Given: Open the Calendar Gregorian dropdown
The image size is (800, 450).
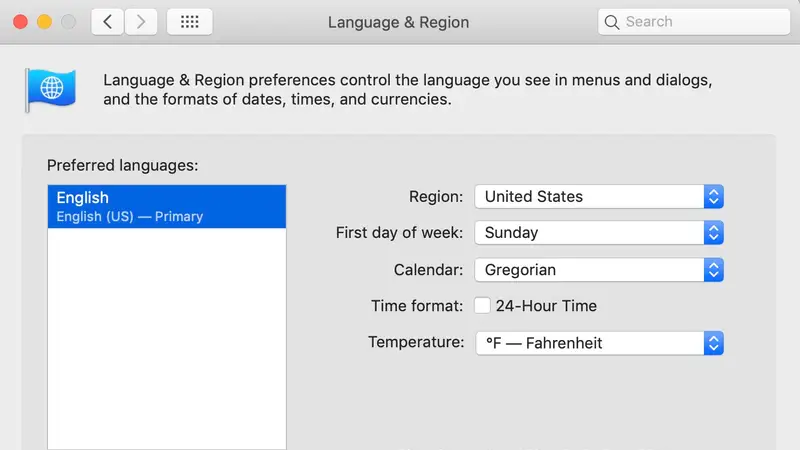Looking at the screenshot, I should (x=599, y=270).
